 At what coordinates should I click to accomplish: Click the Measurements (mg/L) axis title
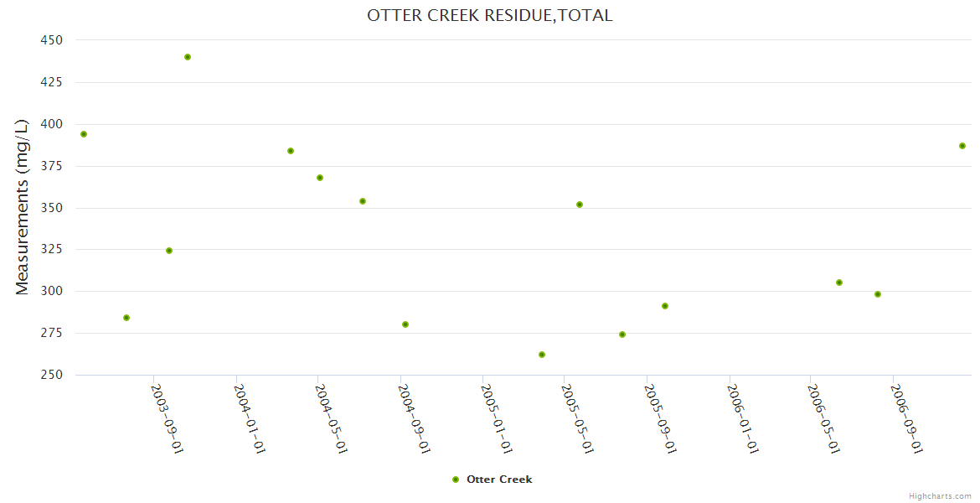tap(23, 206)
